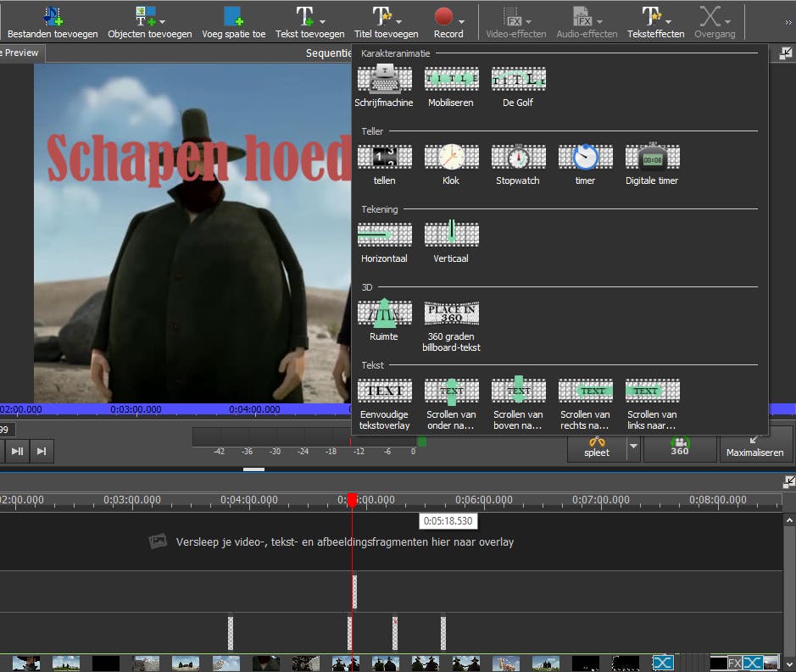
Task: Click the 0:05:18.530 time tooltip
Action: click(448, 521)
